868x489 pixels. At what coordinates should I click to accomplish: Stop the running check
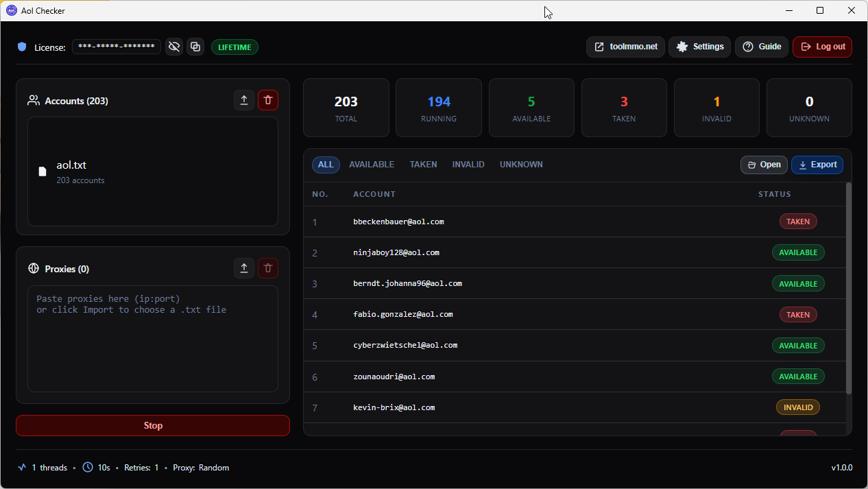click(x=153, y=425)
